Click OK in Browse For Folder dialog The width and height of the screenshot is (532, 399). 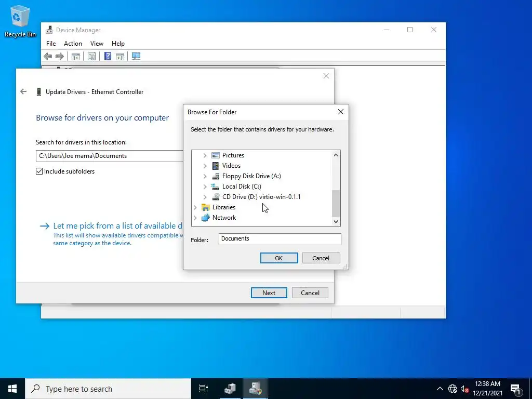279,258
